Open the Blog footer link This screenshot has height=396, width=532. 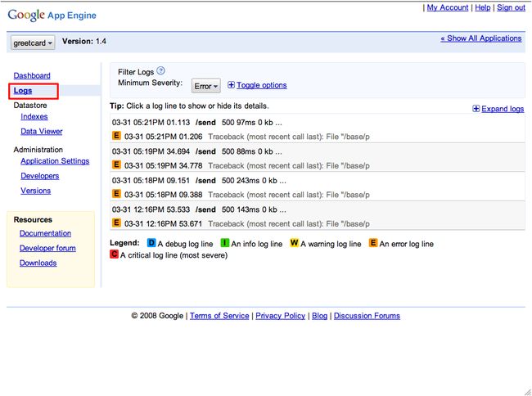[319, 316]
